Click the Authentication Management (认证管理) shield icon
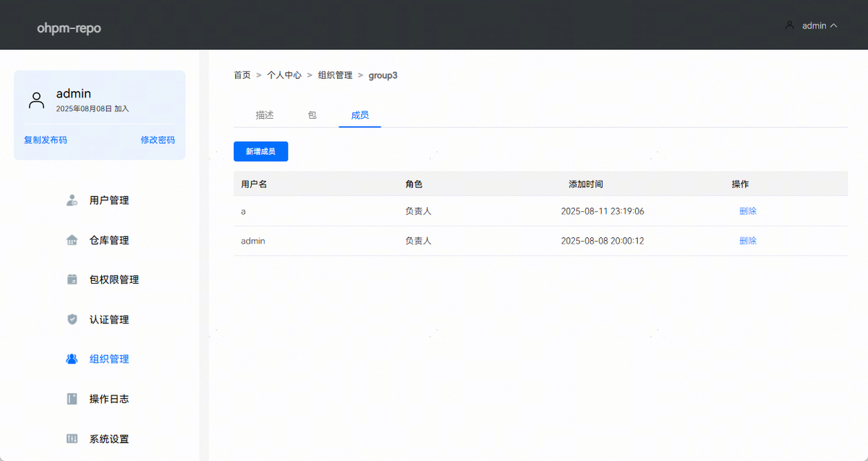The height and width of the screenshot is (461, 868). coord(72,319)
